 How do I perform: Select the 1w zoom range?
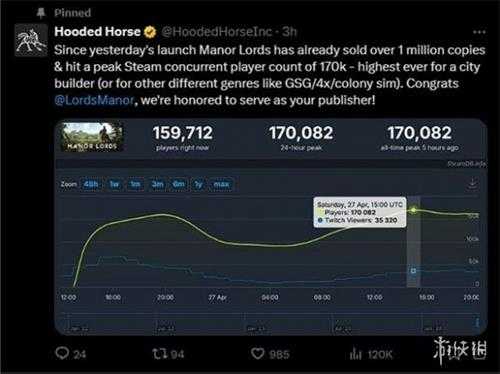[x=114, y=184]
